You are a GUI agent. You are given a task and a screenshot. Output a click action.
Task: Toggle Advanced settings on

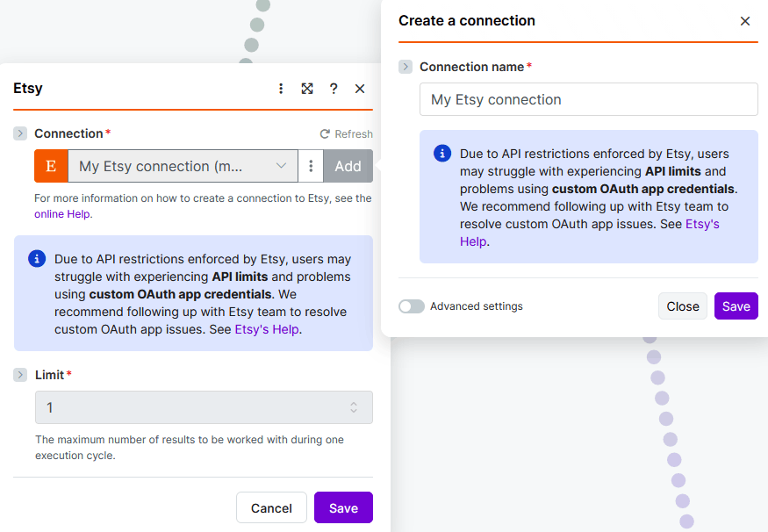pos(412,306)
